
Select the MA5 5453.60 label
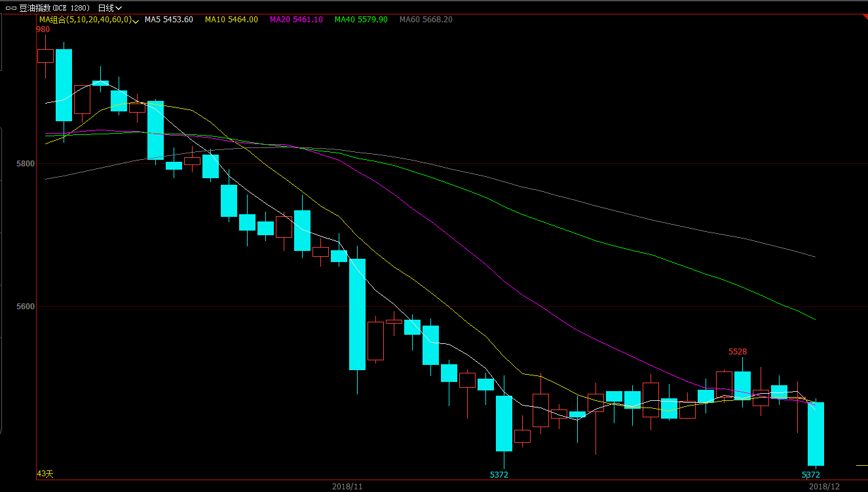coord(169,20)
